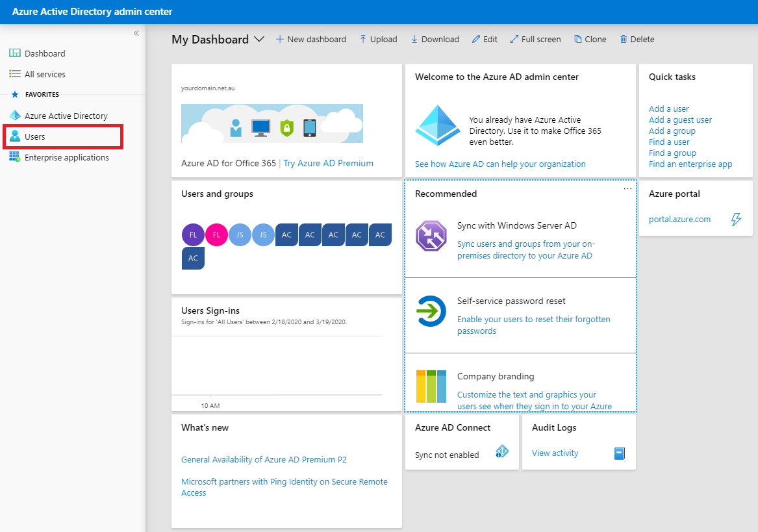The width and height of the screenshot is (758, 532).
Task: Click the Azure Active Directory diamond icon
Action: point(15,115)
